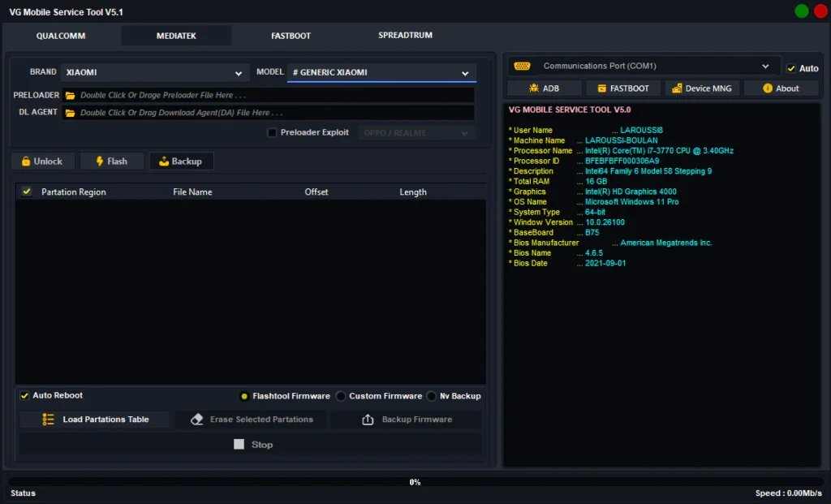
Task: Open the FASTBOOT button in right panel
Action: coord(623,88)
